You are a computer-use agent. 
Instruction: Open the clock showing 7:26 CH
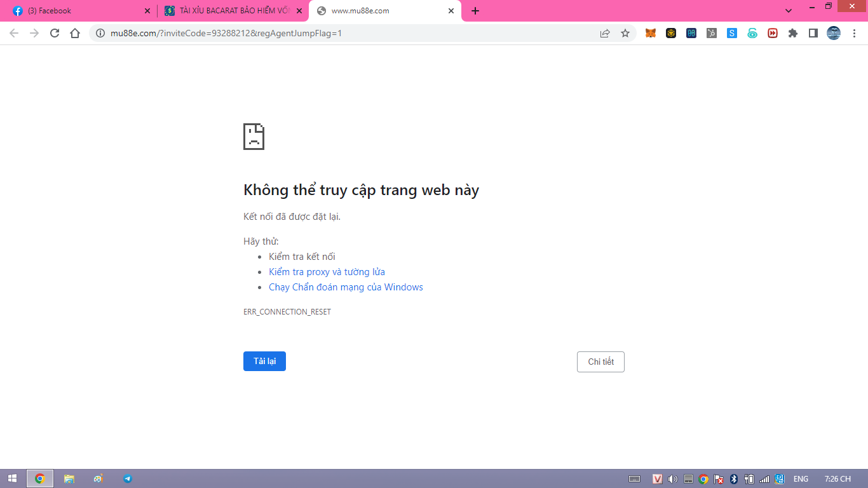(x=837, y=479)
